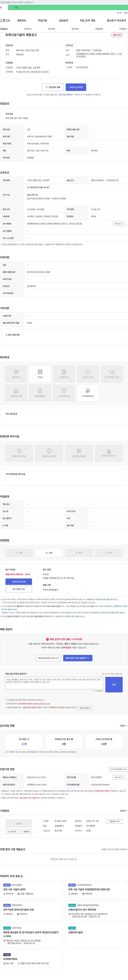
Task: Choose the 이메일 지원 button
Action: [19, 589]
